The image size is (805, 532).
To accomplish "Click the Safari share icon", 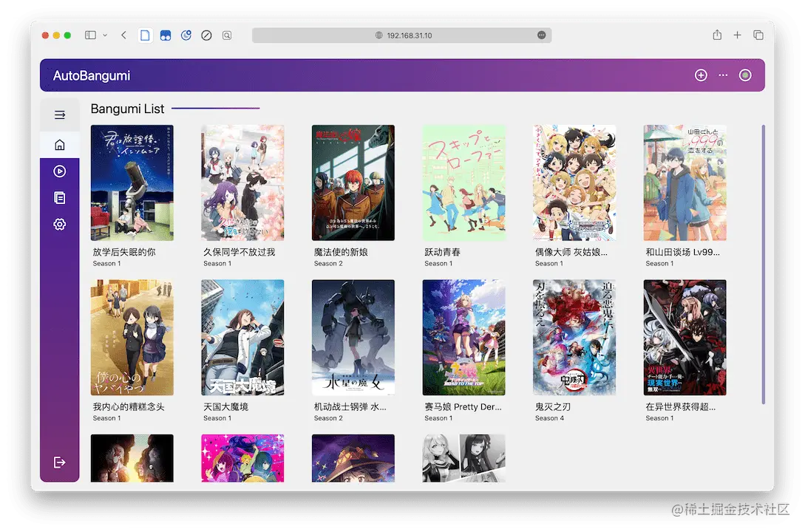I will tap(717, 35).
